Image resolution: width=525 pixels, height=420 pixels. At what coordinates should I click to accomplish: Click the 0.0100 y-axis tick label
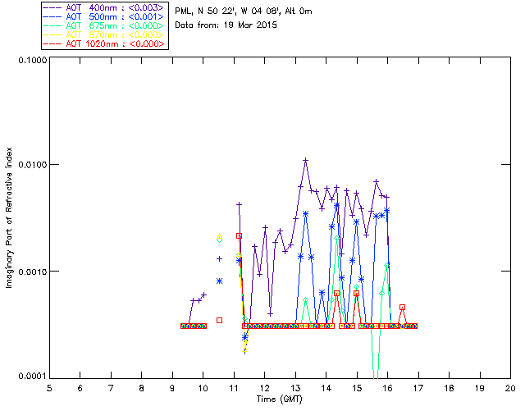point(33,165)
